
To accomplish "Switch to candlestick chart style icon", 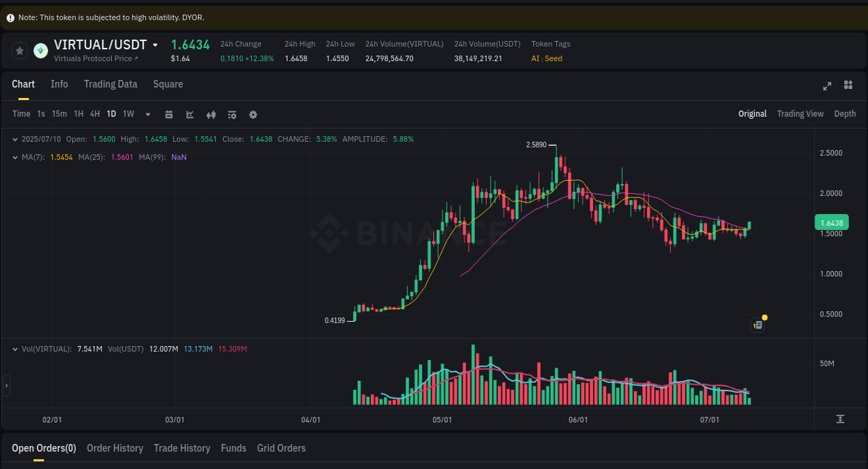I will (211, 114).
